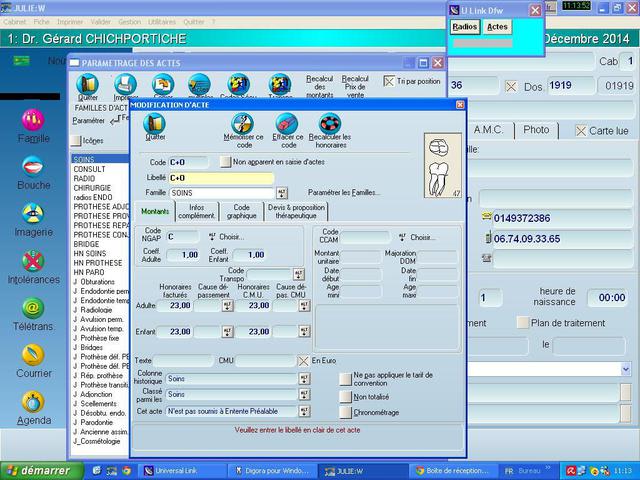The height and width of the screenshot is (480, 640).
Task: Expand the Cet acte Entente Préalable dropdown
Action: pos(303,411)
